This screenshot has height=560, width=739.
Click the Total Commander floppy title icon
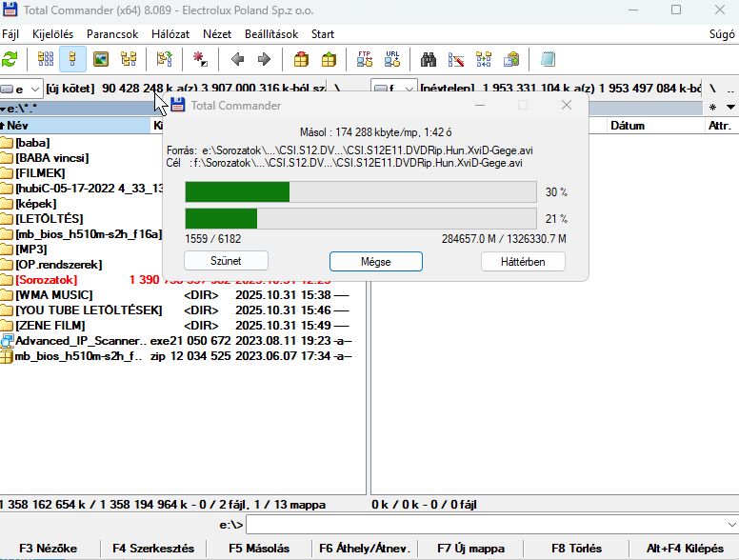click(x=10, y=10)
